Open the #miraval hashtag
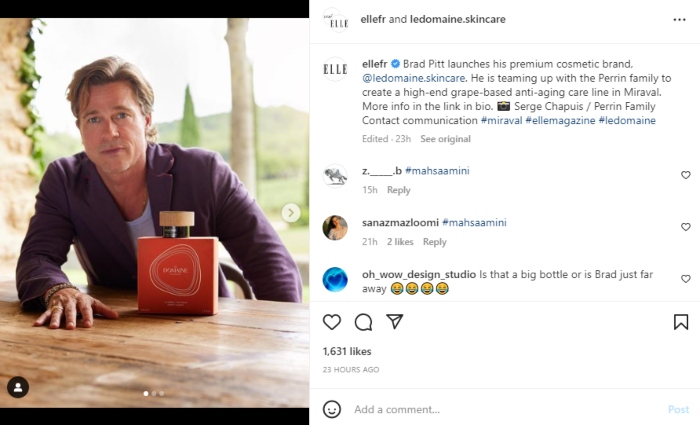The height and width of the screenshot is (425, 700). [x=506, y=120]
